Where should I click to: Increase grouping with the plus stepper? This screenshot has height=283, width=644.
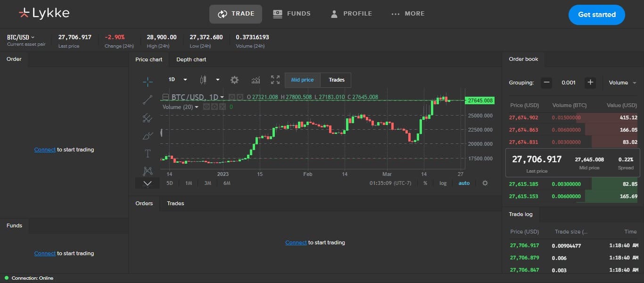click(590, 83)
